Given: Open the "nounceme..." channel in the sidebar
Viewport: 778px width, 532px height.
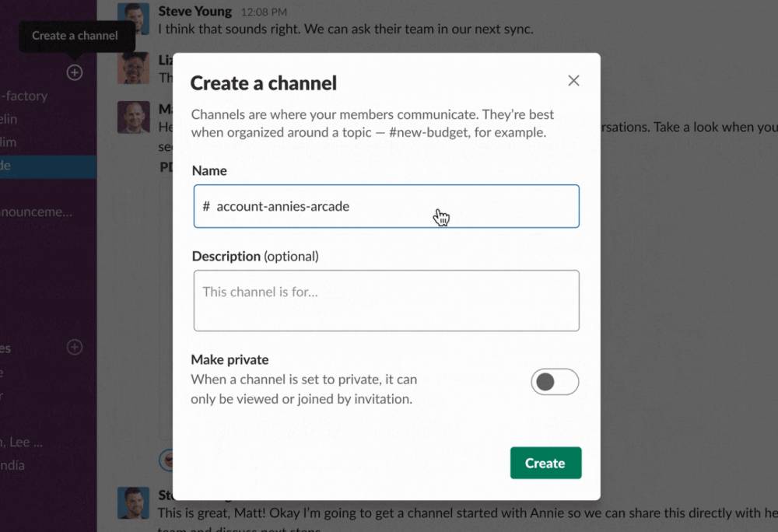Looking at the screenshot, I should coord(37,212).
